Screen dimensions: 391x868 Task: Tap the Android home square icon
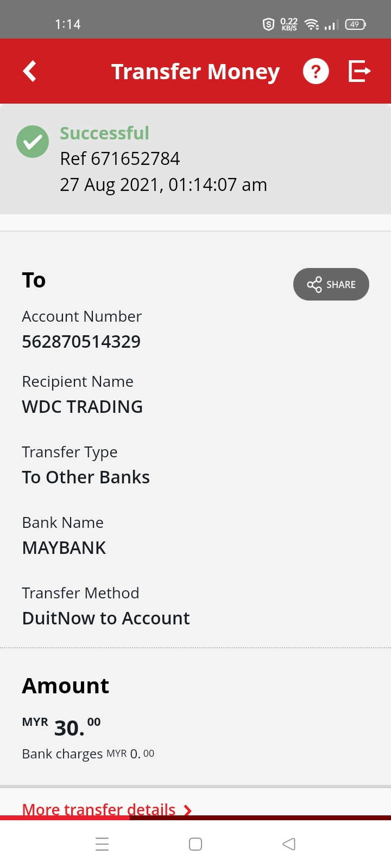pyautogui.click(x=195, y=844)
